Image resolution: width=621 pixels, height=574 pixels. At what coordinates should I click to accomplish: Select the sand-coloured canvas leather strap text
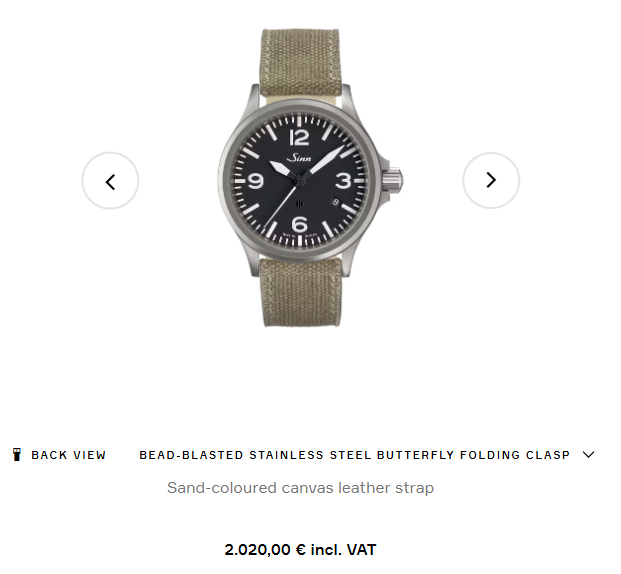[x=300, y=488]
